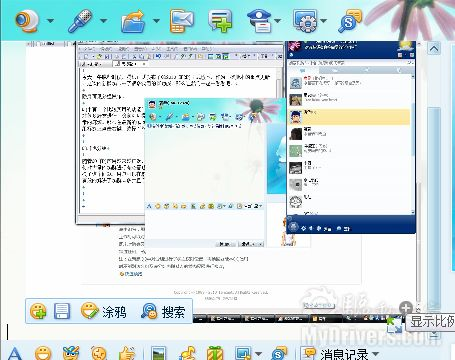Viewport: 455px width, 360px height.
Task: Open the send SMS phone message icon
Action: 182,21
